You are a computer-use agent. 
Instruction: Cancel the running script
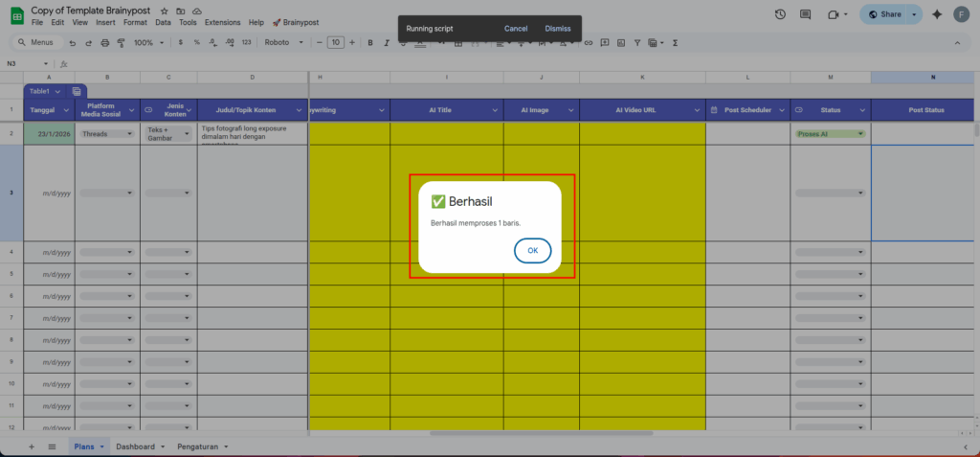pyautogui.click(x=516, y=29)
